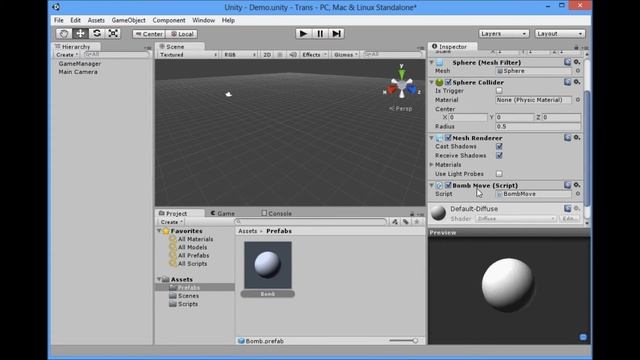Open the Help menu
Viewport: 640px width, 360px height.
point(228,20)
